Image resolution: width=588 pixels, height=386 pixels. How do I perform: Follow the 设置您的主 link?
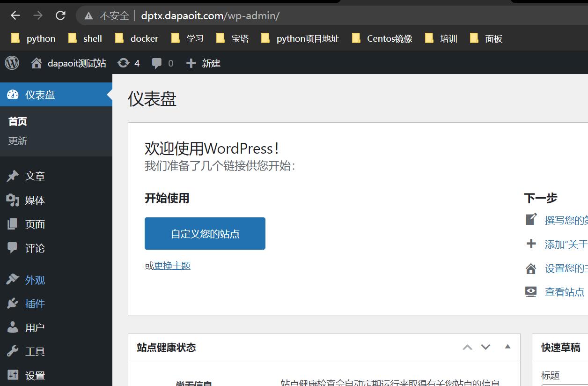(x=566, y=268)
